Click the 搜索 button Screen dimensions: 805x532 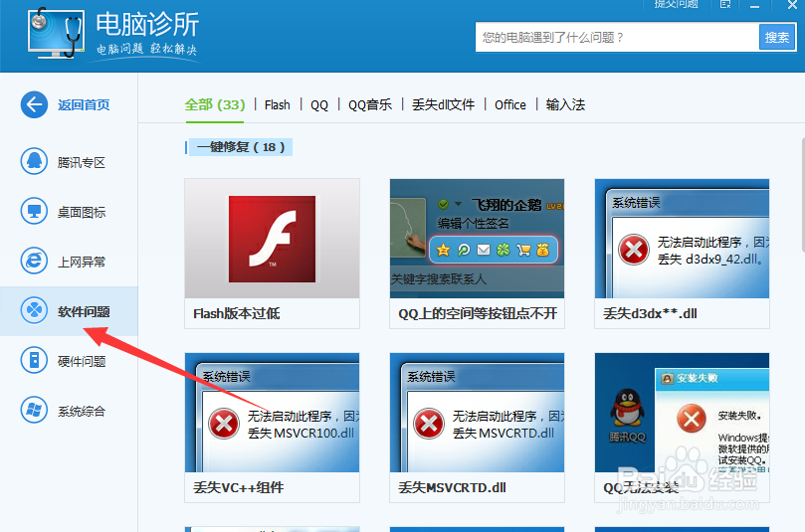[777, 38]
